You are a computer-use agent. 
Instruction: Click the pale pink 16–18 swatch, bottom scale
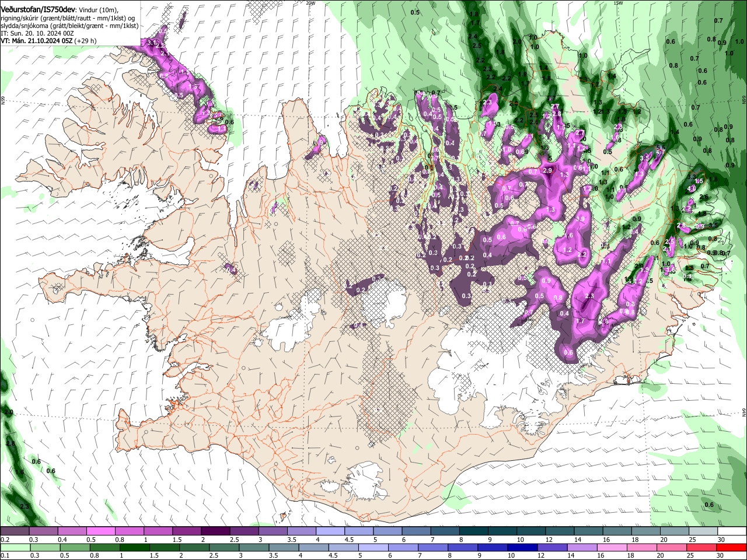(x=612, y=547)
